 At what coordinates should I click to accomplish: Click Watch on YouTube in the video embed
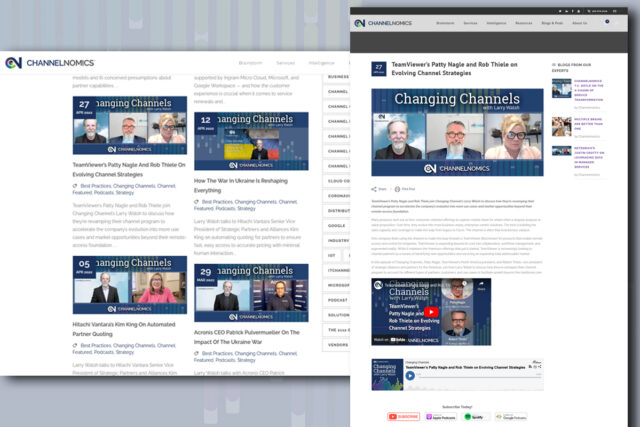click(389, 339)
